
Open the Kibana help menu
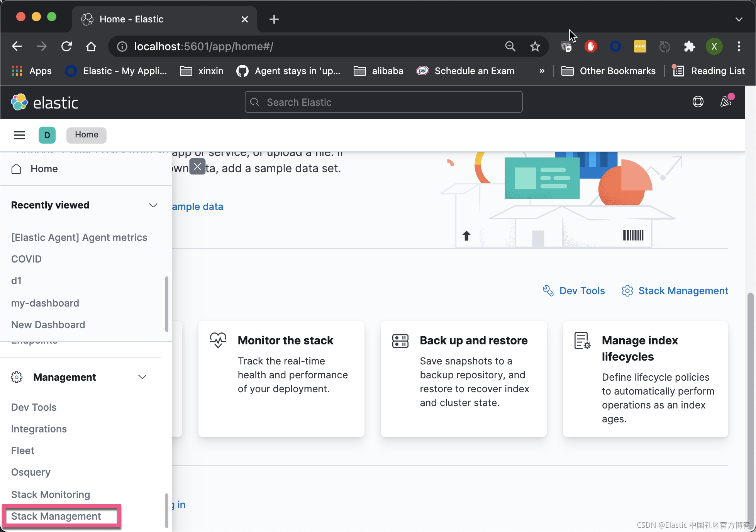[x=698, y=102]
